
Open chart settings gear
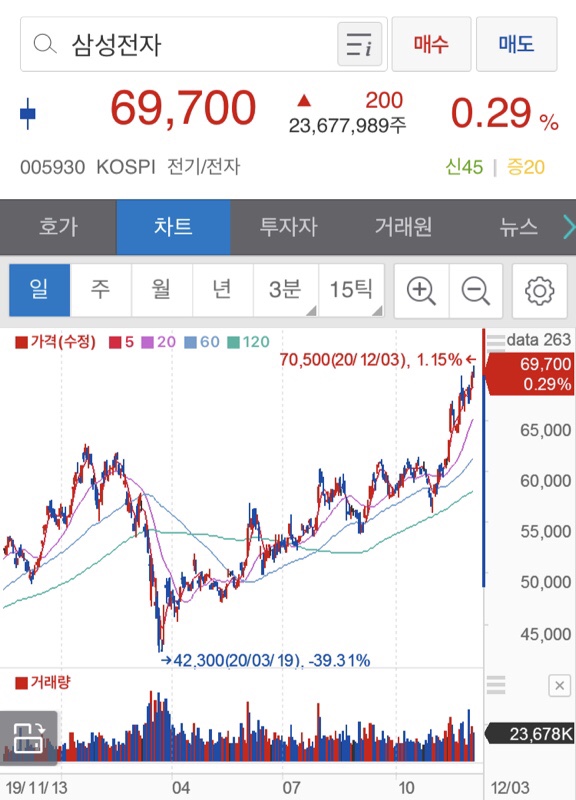point(539,291)
